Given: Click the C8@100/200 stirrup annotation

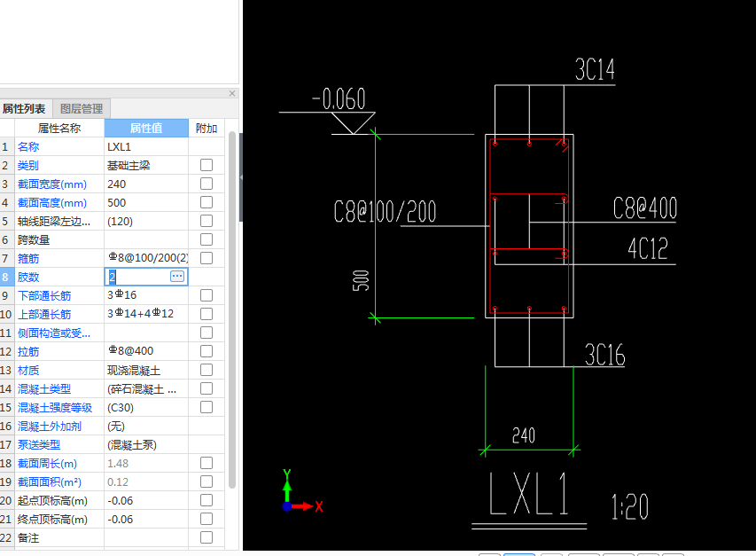Looking at the screenshot, I should click(x=385, y=212).
